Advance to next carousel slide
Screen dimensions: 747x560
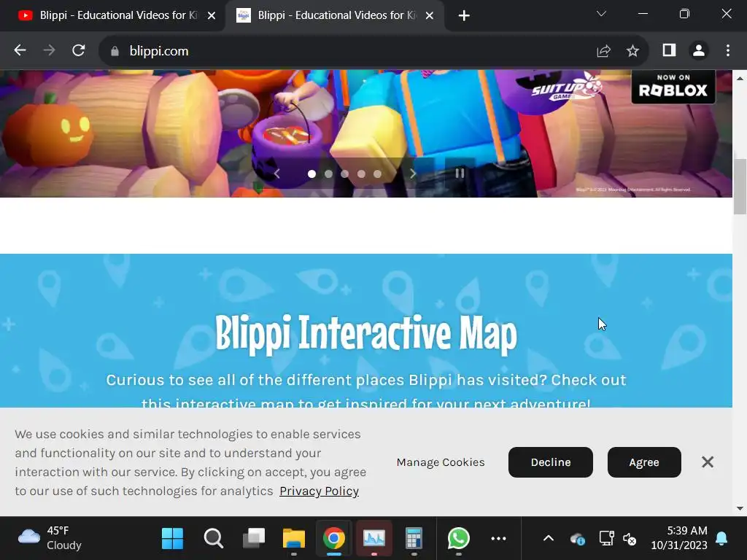[413, 174]
